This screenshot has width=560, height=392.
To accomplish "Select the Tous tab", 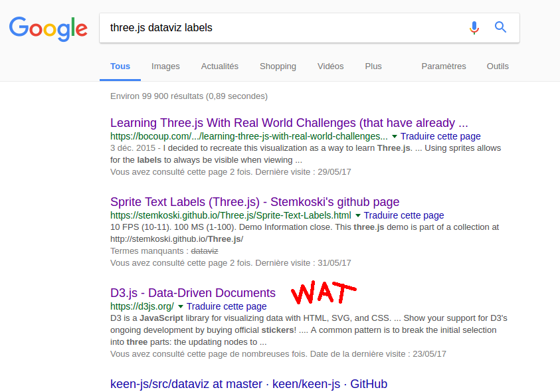I will click(120, 66).
